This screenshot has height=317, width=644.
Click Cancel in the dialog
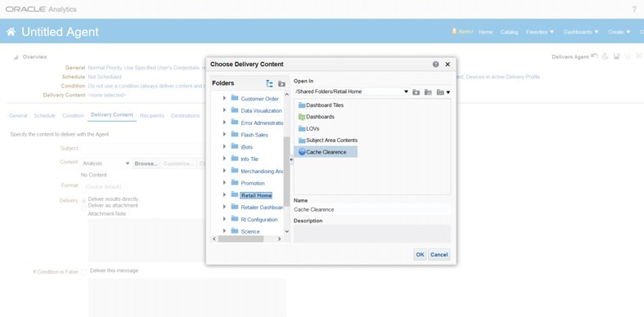point(439,255)
